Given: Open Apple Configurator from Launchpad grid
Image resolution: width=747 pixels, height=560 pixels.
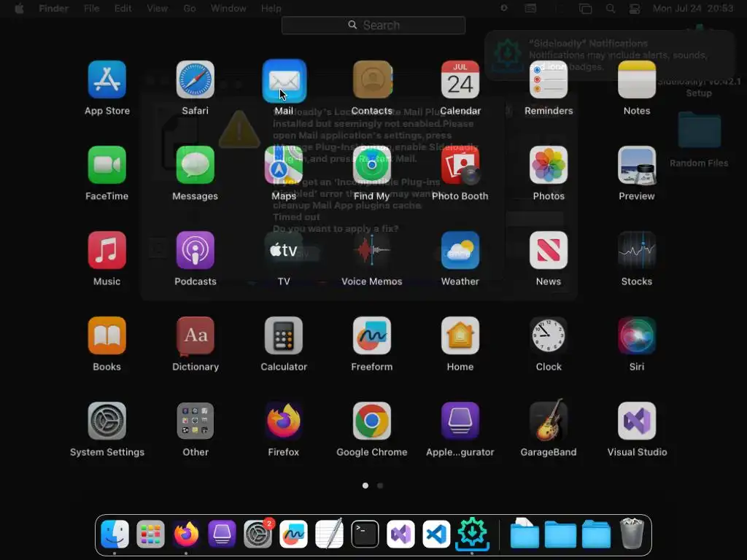Looking at the screenshot, I should (460, 421).
